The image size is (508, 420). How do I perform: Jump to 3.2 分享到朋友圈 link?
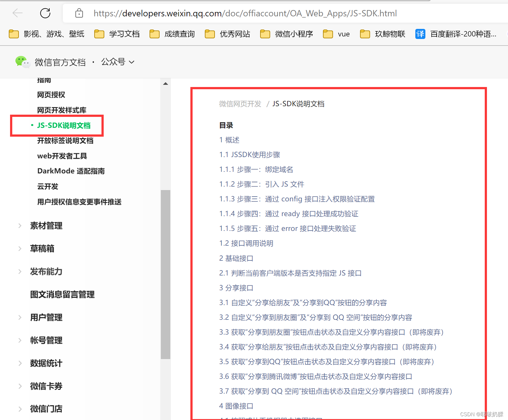316,317
